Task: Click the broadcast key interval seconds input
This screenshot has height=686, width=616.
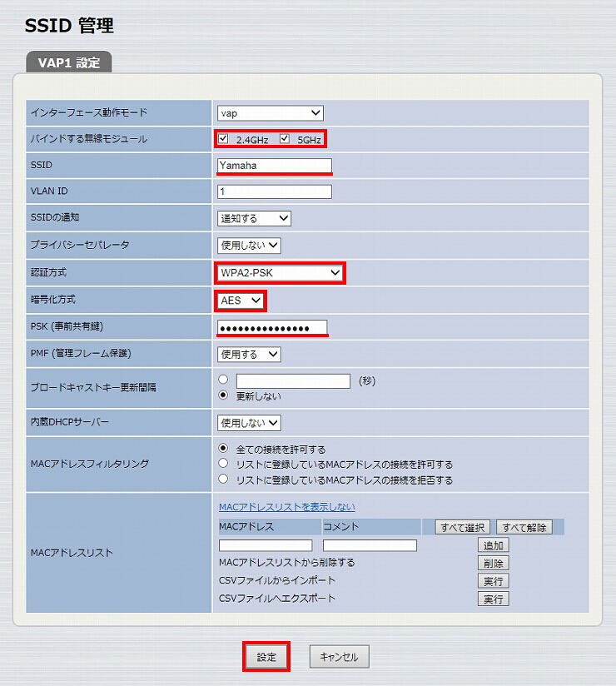Action: click(293, 381)
